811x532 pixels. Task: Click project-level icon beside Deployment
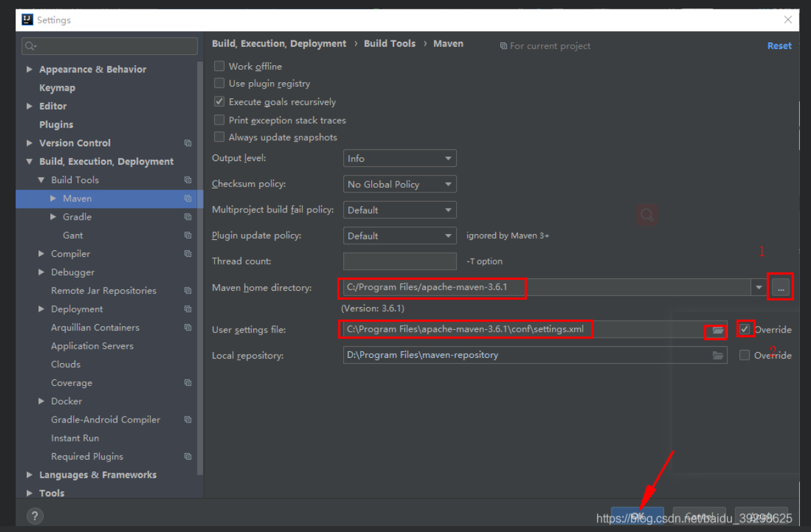coord(188,309)
